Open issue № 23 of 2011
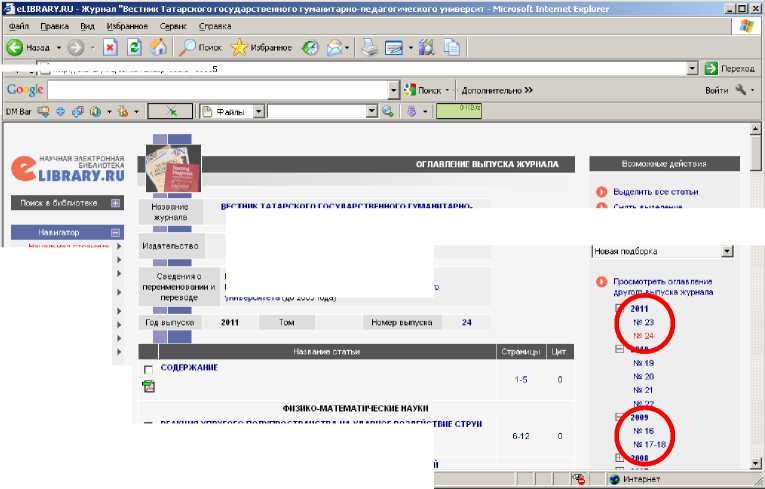This screenshot has width=765, height=489. coord(644,323)
